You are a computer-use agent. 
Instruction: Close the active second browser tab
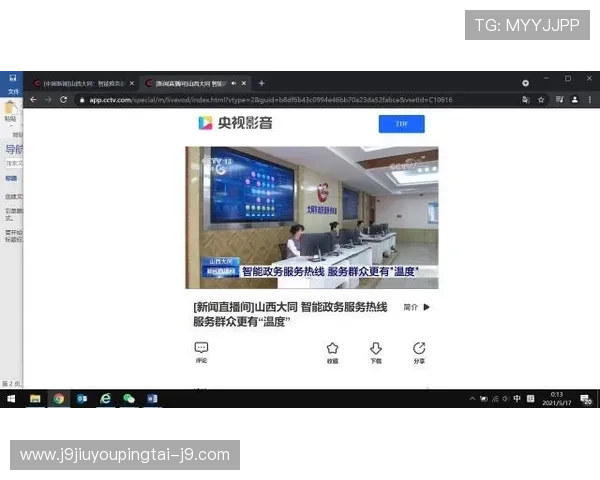(244, 83)
